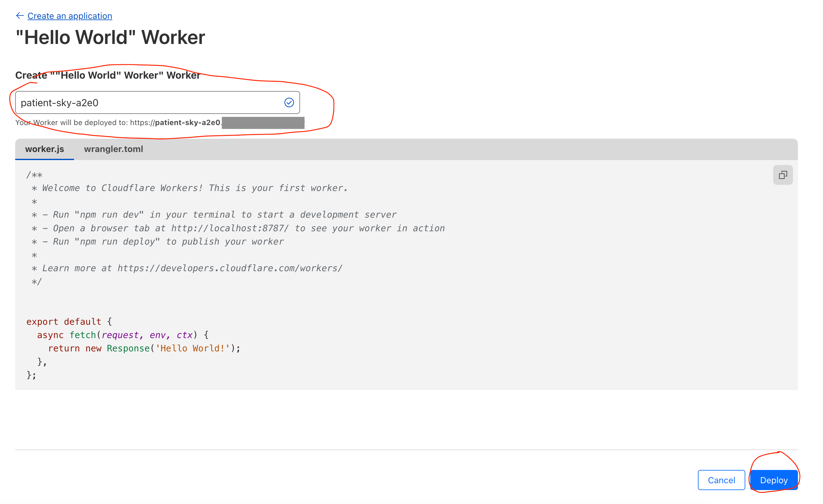Switch to the worker.js tab
This screenshot has height=504, width=823.
pyautogui.click(x=44, y=149)
